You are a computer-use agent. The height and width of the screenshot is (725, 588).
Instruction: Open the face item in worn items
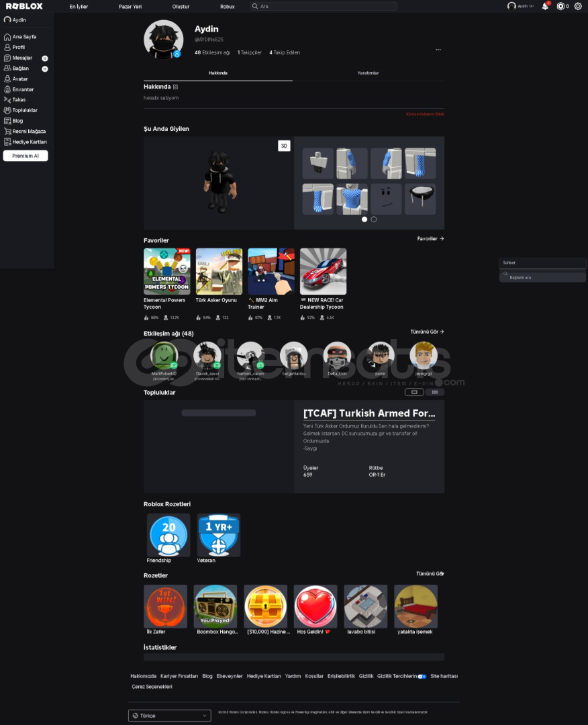(x=387, y=199)
